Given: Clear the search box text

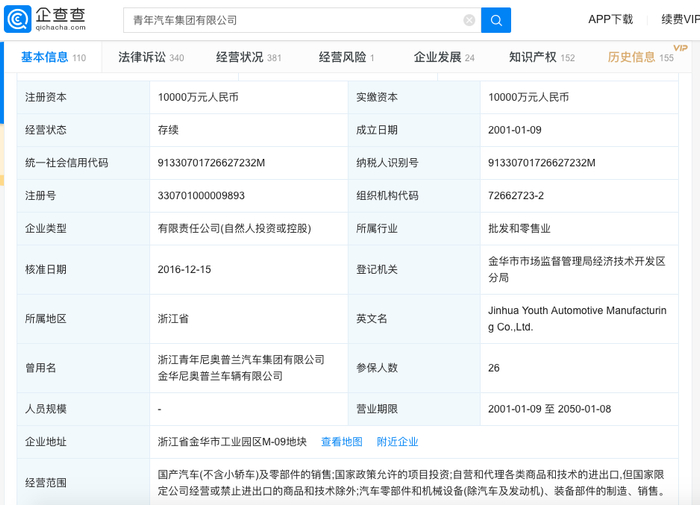Looking at the screenshot, I should tap(469, 20).
